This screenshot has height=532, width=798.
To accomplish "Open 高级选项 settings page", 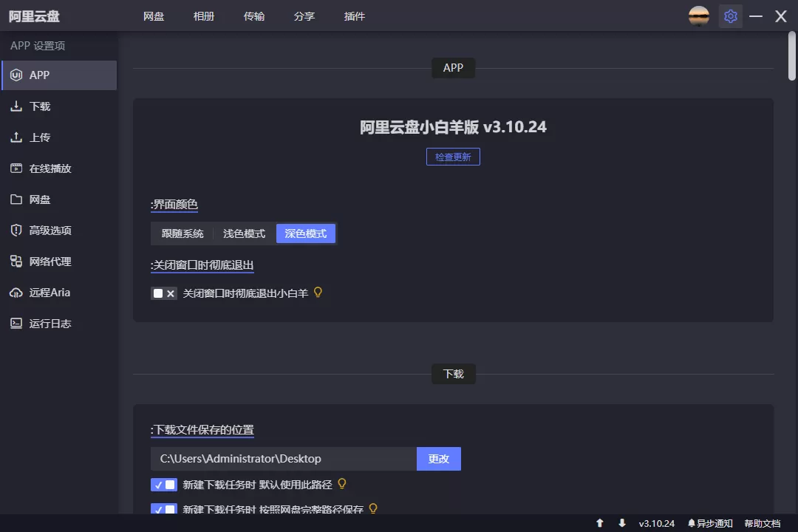I will pyautogui.click(x=50, y=230).
